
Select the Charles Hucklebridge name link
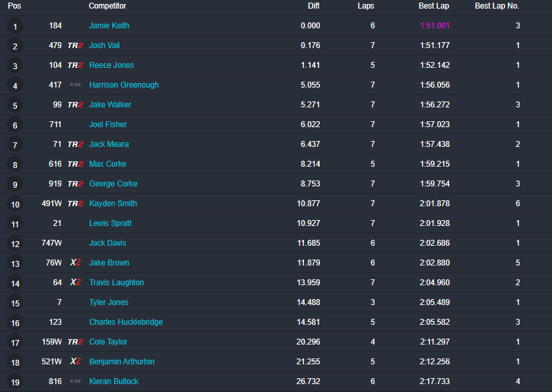pyautogui.click(x=126, y=322)
